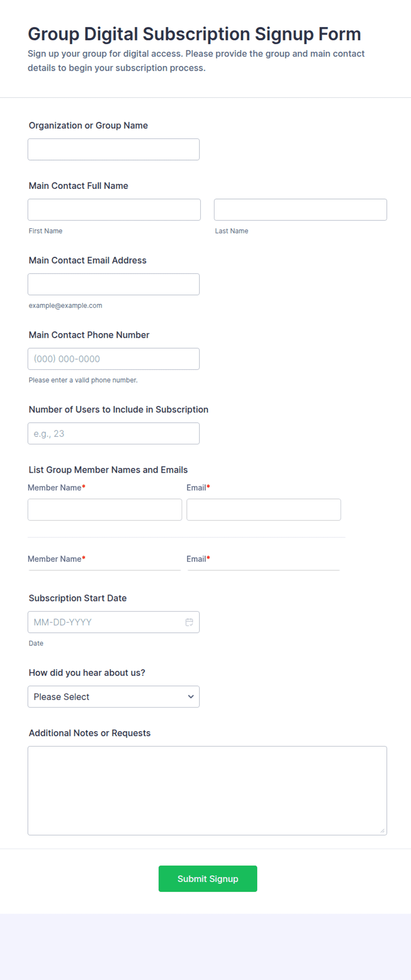Click the First Name input box
Image resolution: width=411 pixels, height=980 pixels.
pos(114,210)
